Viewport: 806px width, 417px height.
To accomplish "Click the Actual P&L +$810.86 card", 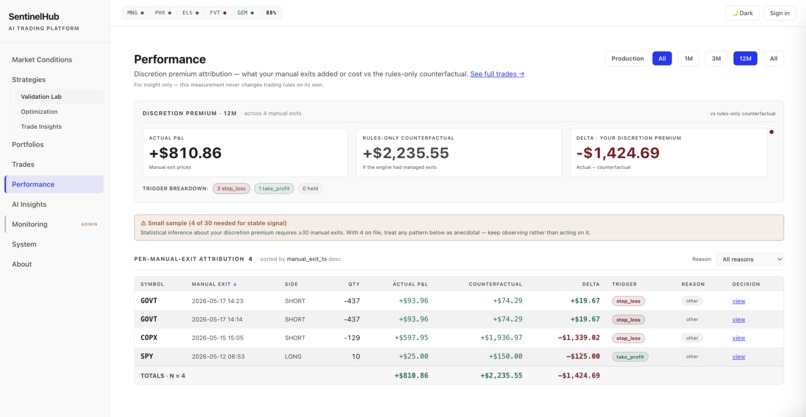I will [245, 153].
